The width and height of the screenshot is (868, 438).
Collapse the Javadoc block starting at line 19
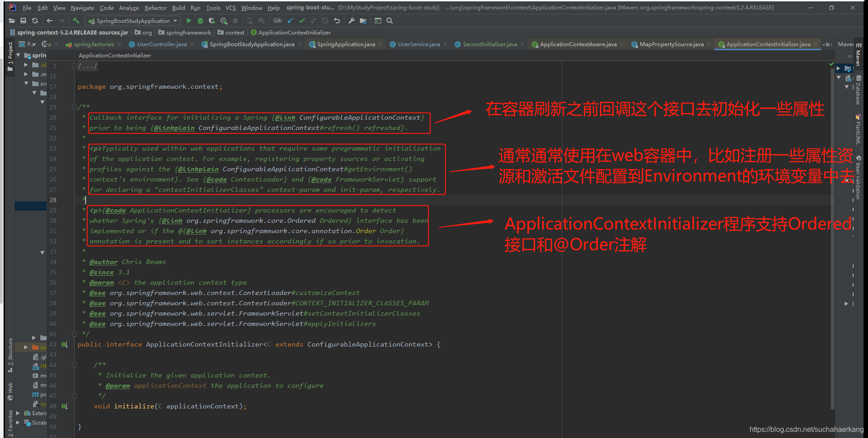click(x=74, y=107)
